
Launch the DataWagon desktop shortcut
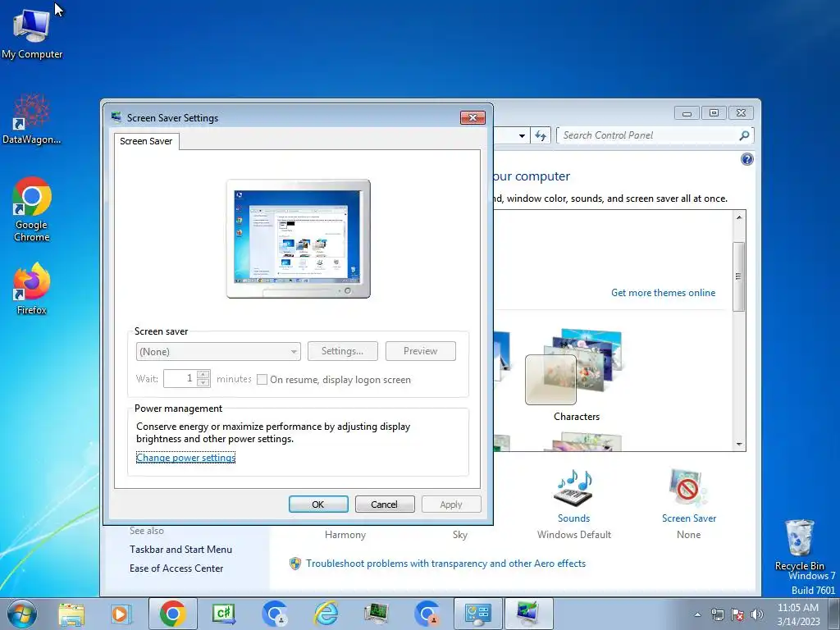pos(32,119)
